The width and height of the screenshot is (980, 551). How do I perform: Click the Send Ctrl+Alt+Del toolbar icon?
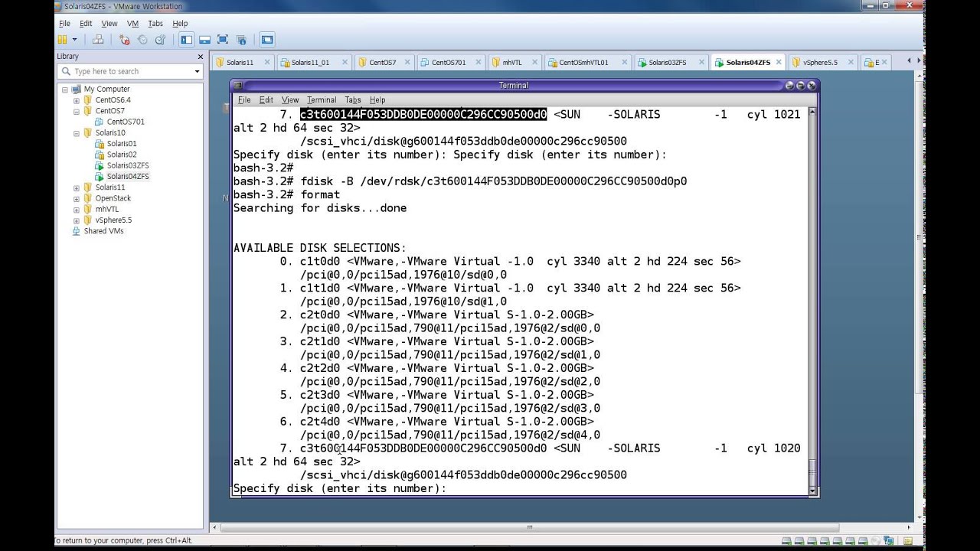pyautogui.click(x=98, y=40)
